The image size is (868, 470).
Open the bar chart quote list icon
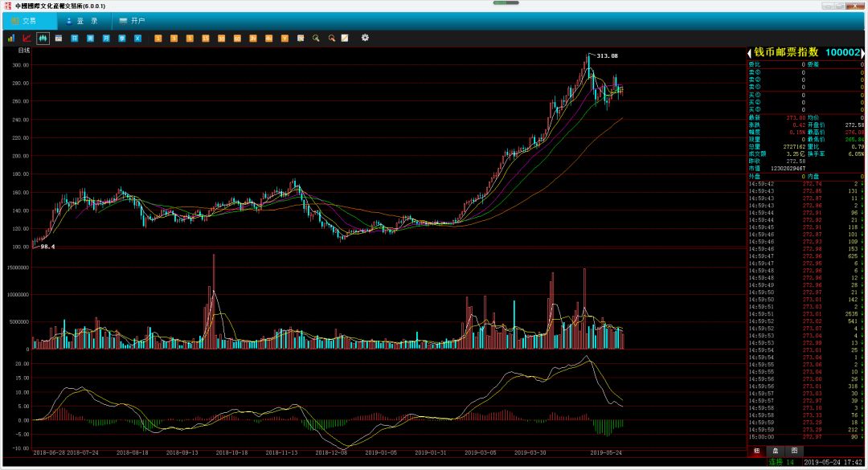(x=11, y=39)
